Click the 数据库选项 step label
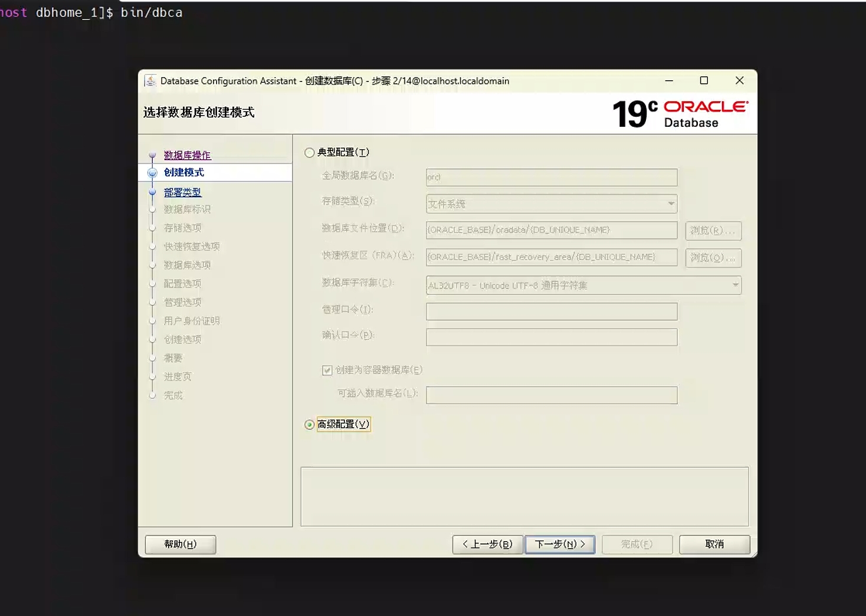866x616 pixels. click(187, 266)
